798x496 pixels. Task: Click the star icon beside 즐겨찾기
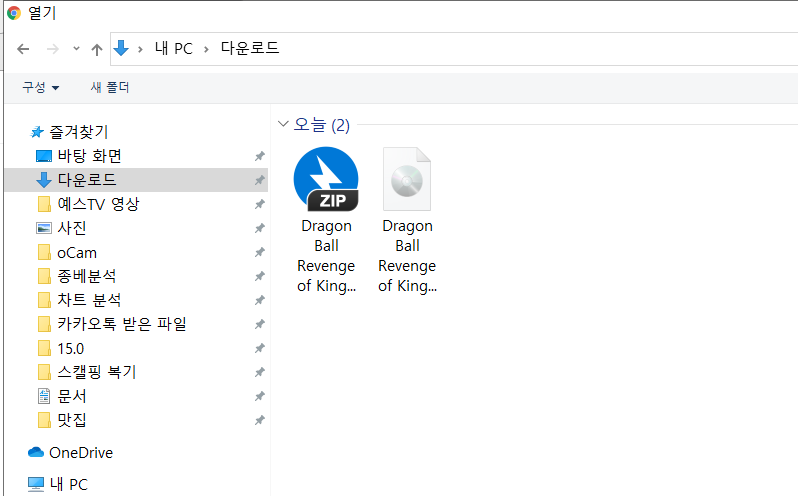coord(37,132)
